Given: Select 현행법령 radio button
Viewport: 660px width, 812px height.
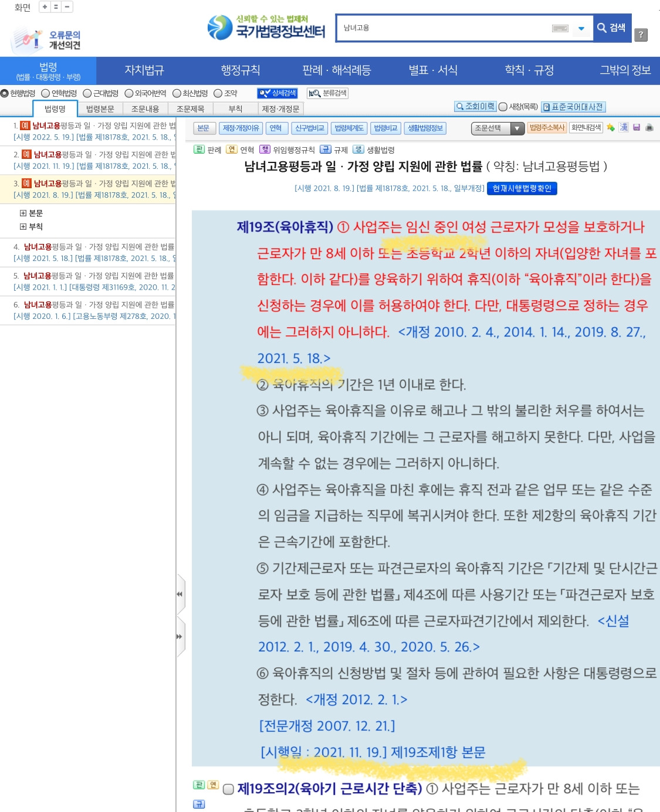Looking at the screenshot, I should [5, 93].
